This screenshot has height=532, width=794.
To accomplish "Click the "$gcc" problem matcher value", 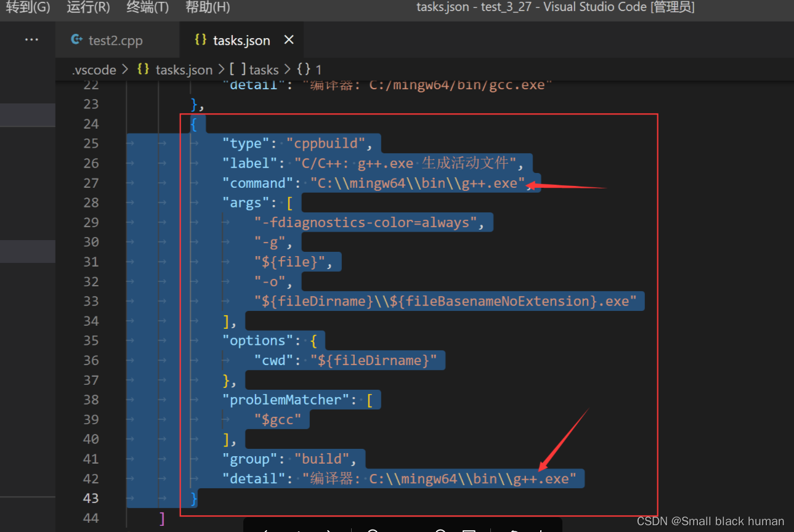I will (x=278, y=419).
